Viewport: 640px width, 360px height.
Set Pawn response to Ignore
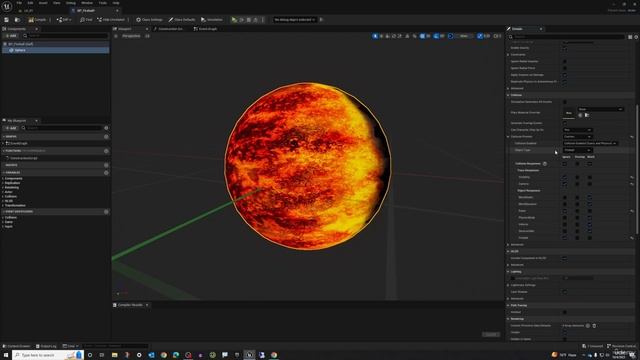pyautogui.click(x=565, y=211)
